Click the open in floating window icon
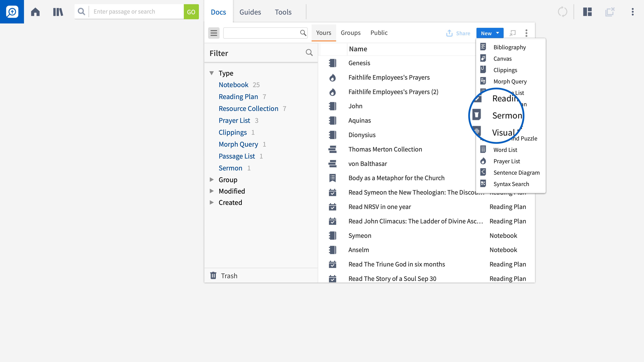 point(513,33)
